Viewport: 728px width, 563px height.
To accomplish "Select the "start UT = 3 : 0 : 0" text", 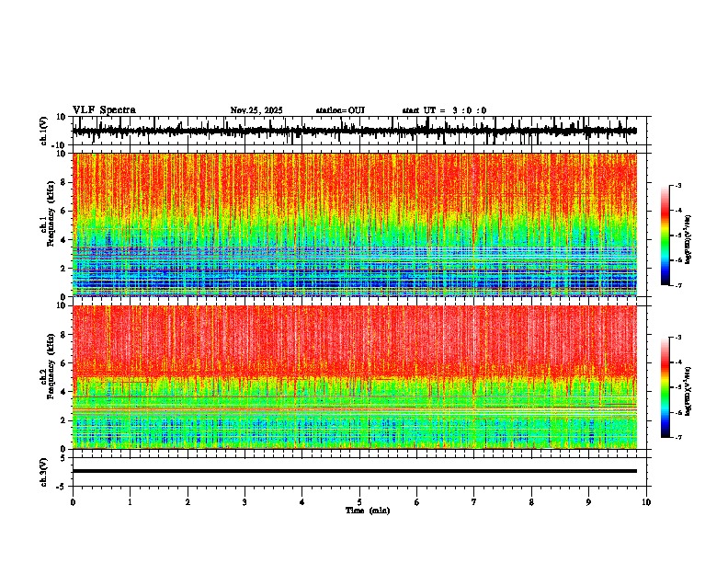I will [x=444, y=110].
